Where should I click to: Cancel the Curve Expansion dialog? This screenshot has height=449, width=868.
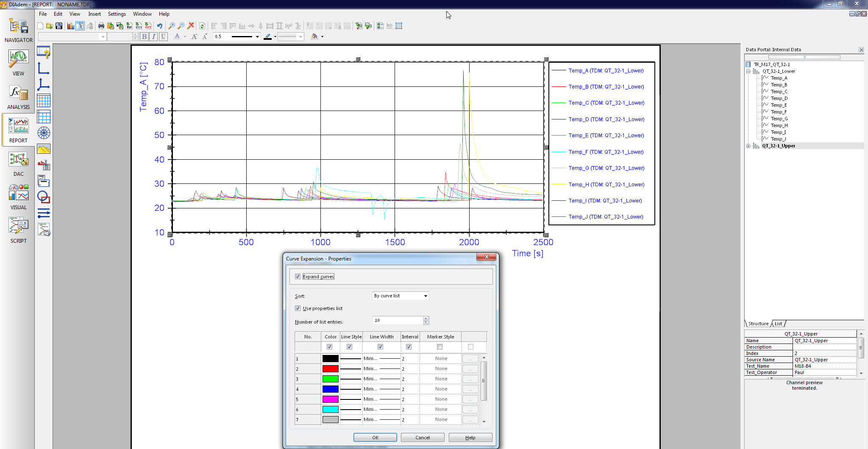(423, 438)
